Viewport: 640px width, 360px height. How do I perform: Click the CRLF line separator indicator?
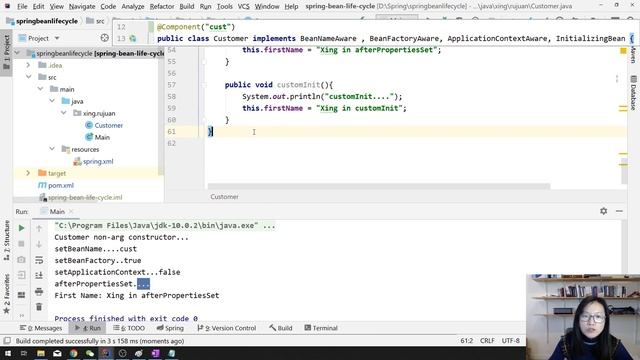click(487, 340)
